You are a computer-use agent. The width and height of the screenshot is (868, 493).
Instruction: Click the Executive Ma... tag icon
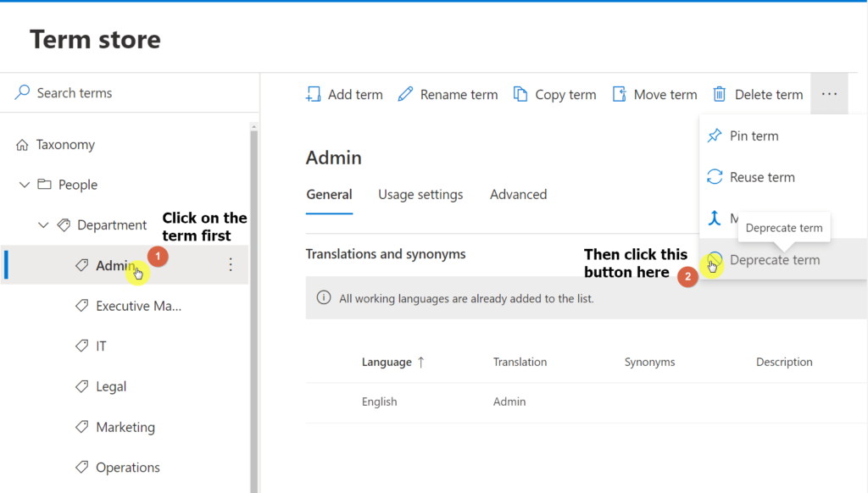click(82, 306)
